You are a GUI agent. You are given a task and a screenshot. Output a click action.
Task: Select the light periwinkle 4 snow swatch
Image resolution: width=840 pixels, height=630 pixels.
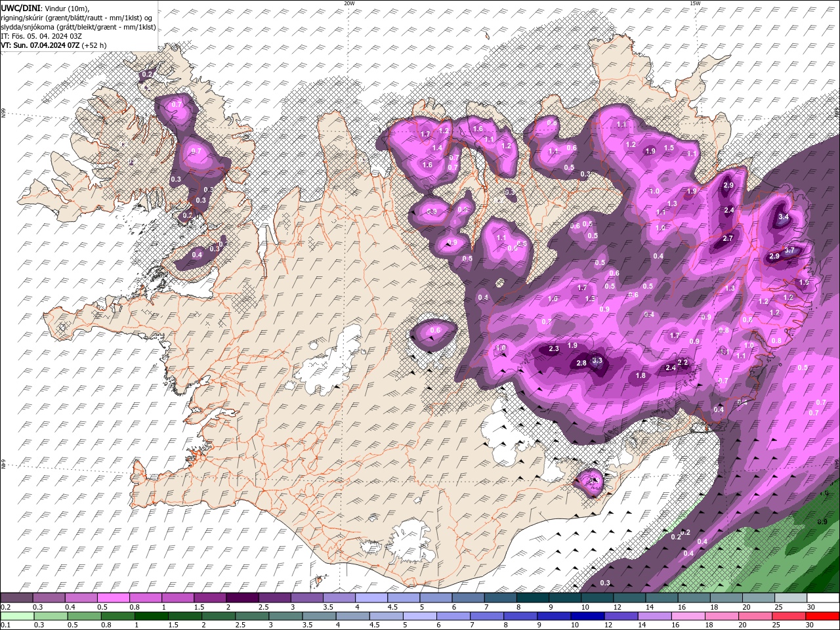pyautogui.click(x=371, y=598)
